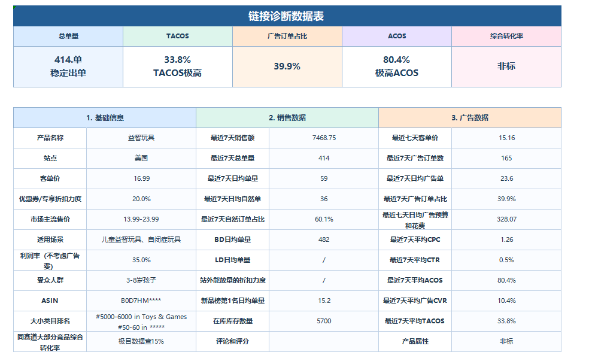Click the 3-8岁孩子 audience cell
The height and width of the screenshot is (364, 592).
click(x=141, y=281)
